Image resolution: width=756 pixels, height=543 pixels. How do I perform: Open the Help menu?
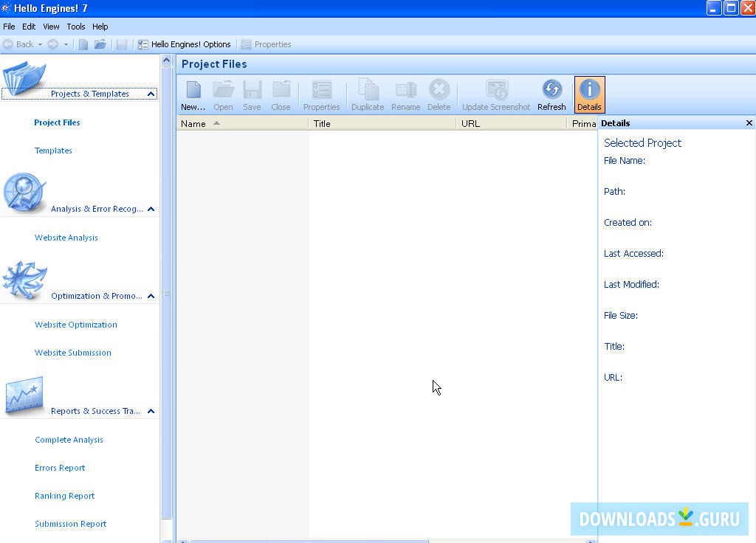point(100,27)
